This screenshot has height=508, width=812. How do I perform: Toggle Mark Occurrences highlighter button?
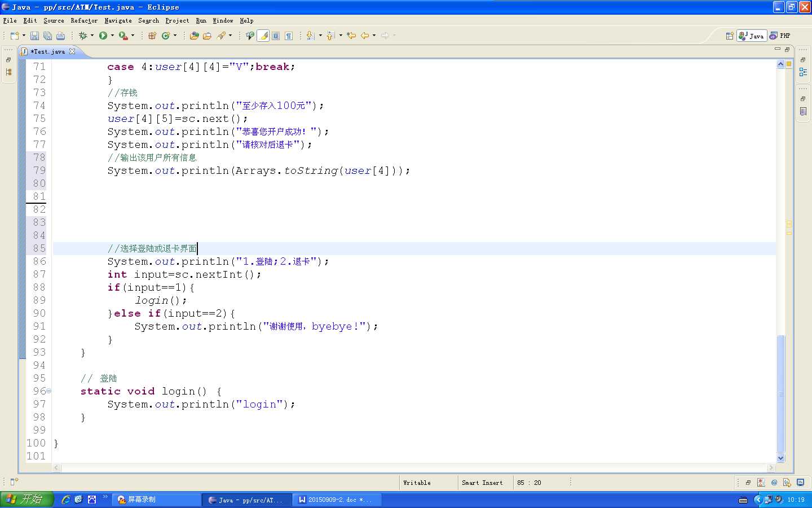pyautogui.click(x=263, y=36)
